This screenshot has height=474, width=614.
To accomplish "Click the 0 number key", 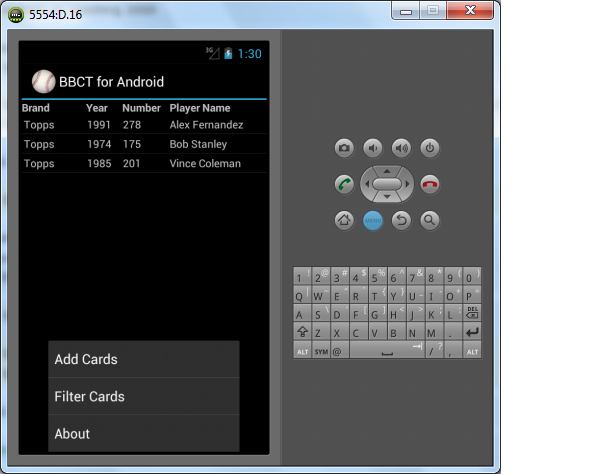I will (472, 277).
